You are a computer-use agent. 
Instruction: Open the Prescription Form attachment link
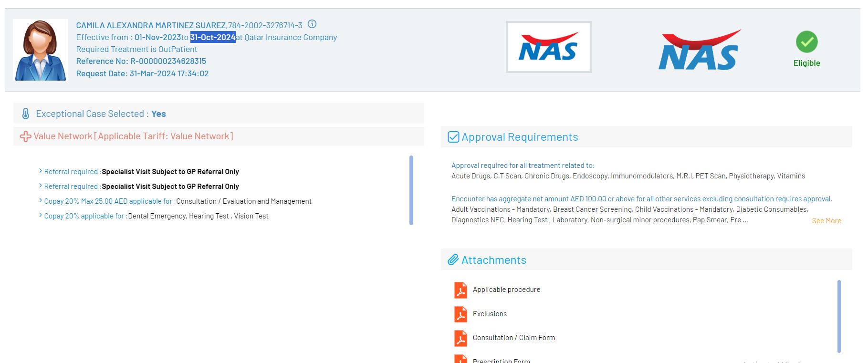[501, 360]
